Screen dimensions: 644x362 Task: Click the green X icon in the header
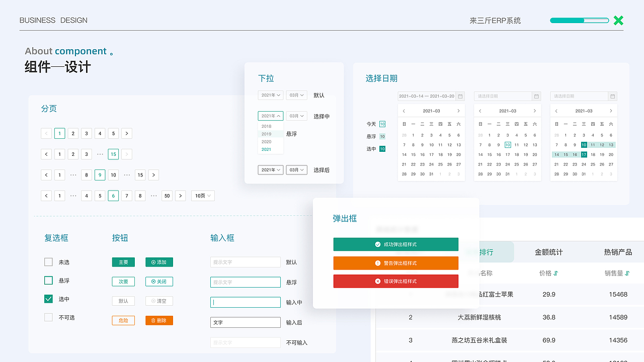pos(618,21)
